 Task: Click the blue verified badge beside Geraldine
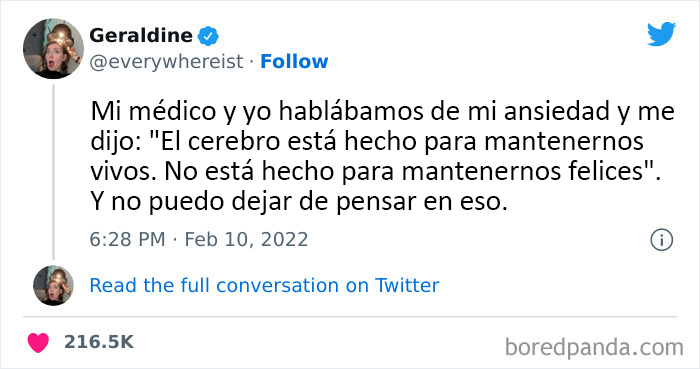pos(208,36)
